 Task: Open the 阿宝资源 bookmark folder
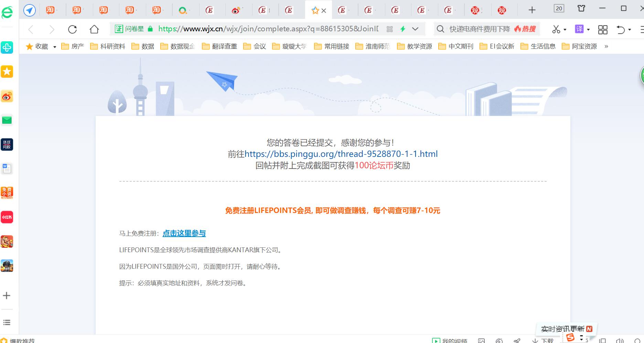pos(579,46)
